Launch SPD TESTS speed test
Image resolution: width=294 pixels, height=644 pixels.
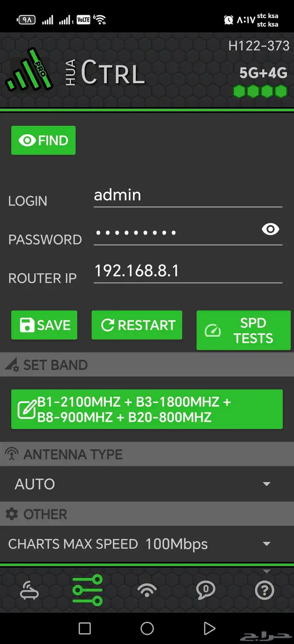pos(244,330)
